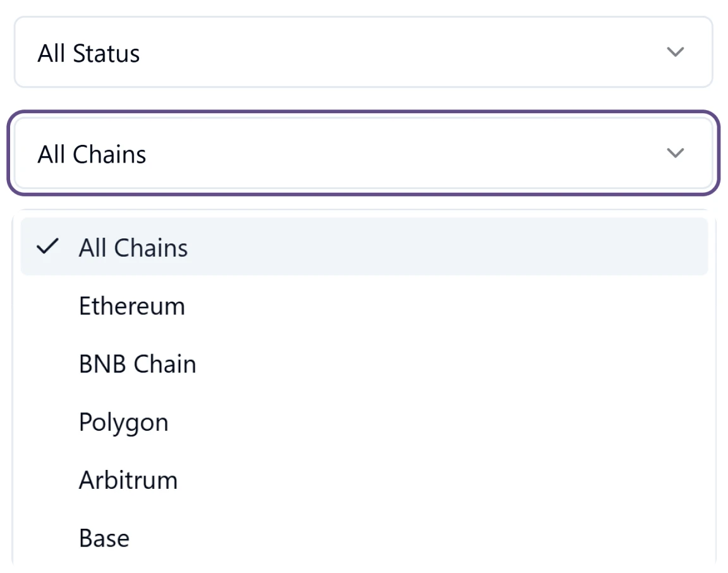728x573 pixels.
Task: Click the Base option label text
Action: click(x=104, y=538)
